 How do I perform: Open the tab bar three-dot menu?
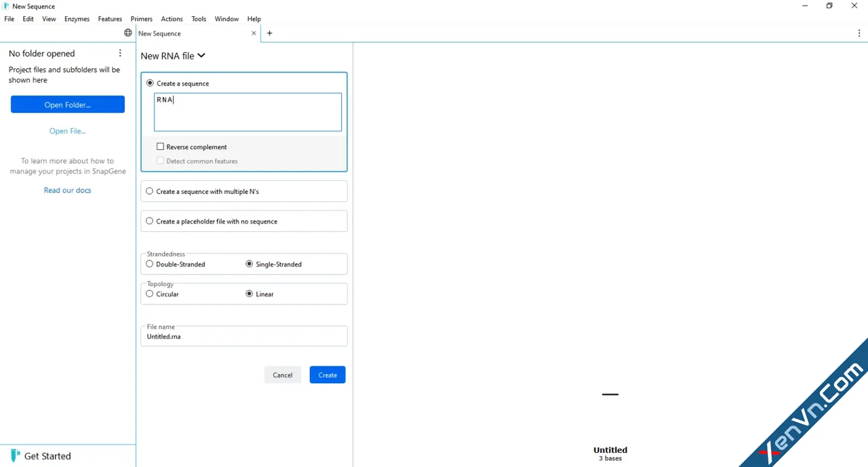point(859,33)
